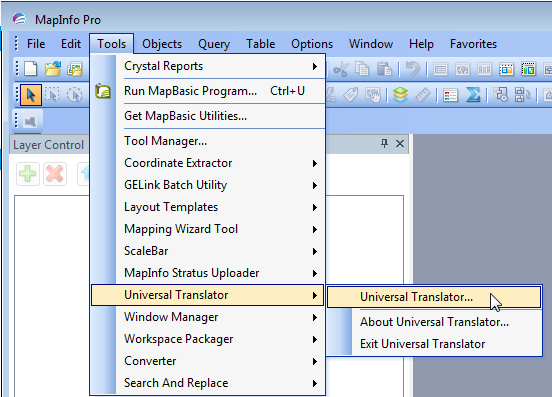Click the New Table blank page icon
Viewport: 552px width, 397px height.
(x=31, y=69)
